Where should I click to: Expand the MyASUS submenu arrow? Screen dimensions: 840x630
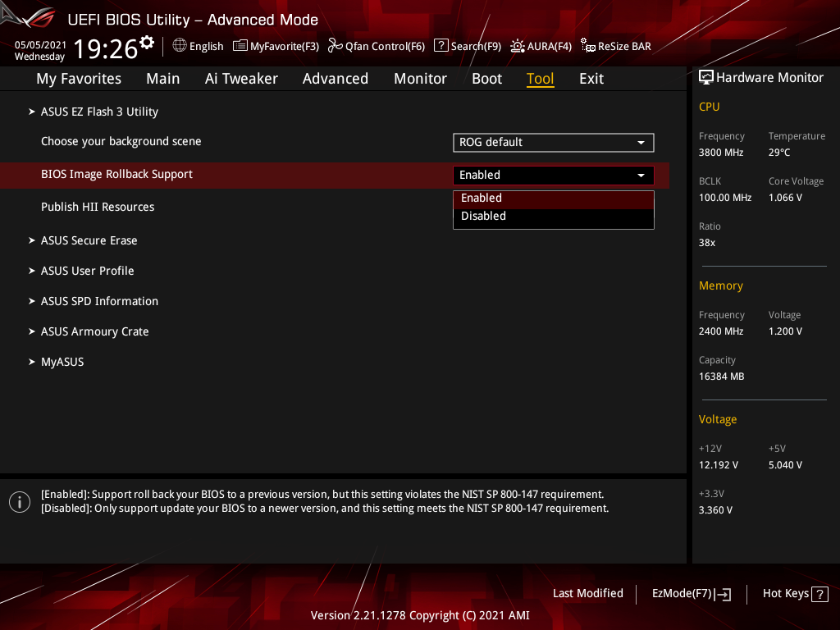point(32,362)
